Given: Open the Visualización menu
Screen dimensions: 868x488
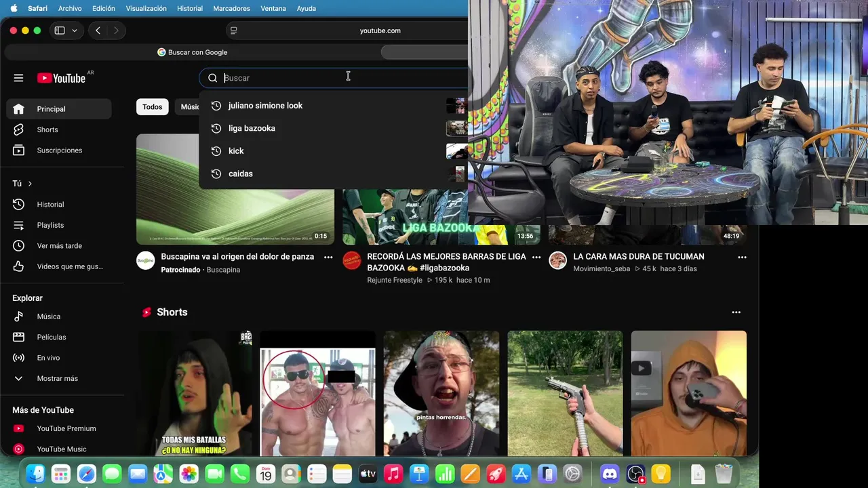Looking at the screenshot, I should [146, 8].
